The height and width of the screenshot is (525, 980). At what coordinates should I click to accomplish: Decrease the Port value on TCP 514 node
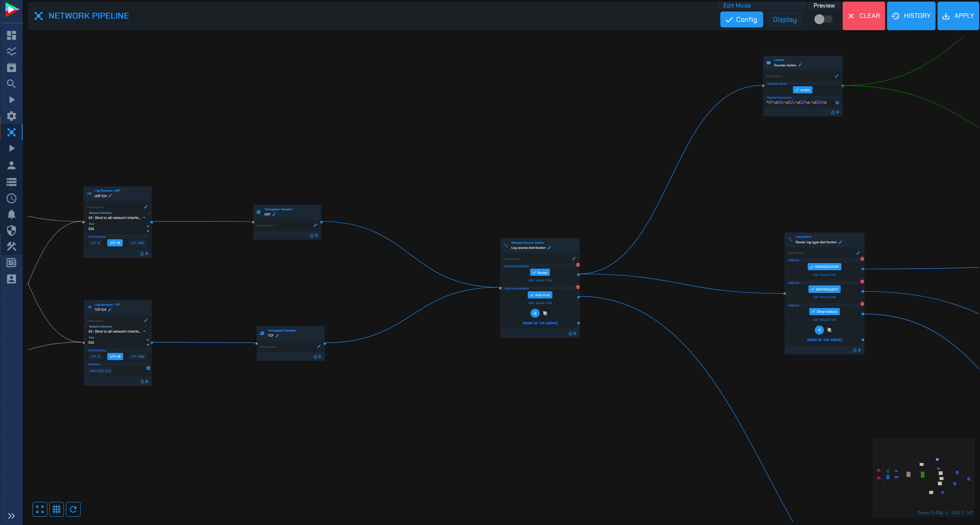tap(148, 345)
